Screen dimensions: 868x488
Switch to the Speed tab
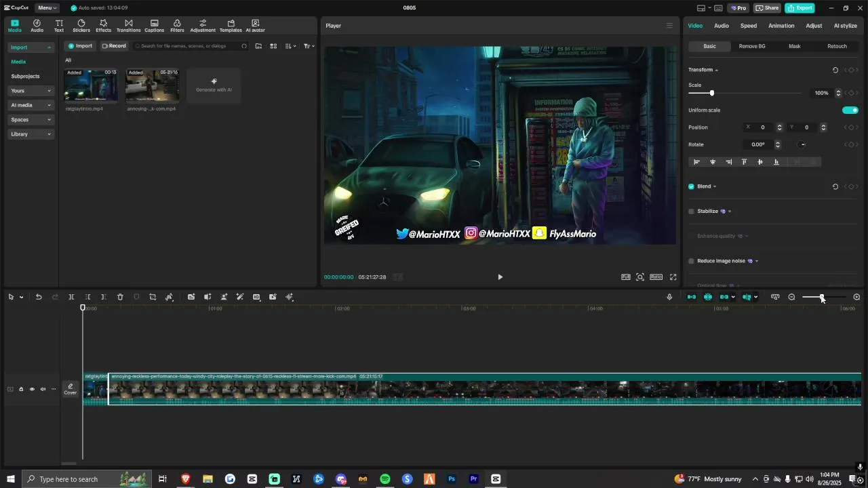coord(749,26)
